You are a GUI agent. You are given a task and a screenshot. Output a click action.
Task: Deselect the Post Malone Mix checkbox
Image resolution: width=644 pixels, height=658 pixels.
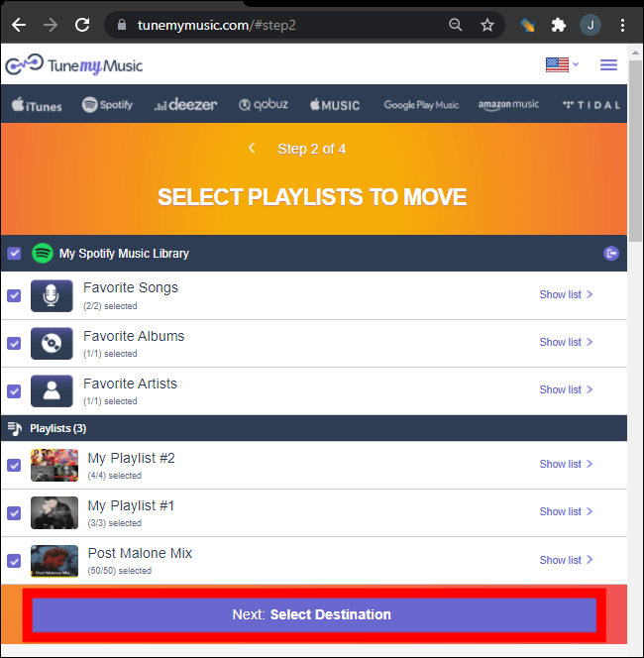coord(14,561)
